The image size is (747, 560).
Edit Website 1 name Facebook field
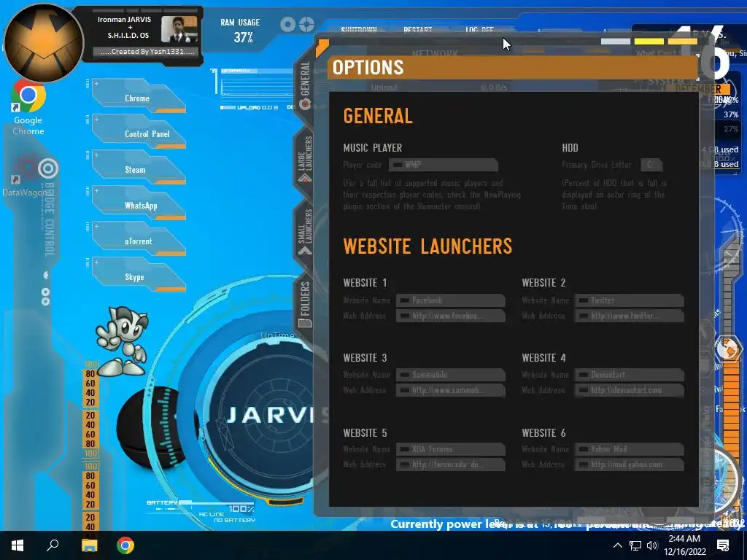pos(451,300)
